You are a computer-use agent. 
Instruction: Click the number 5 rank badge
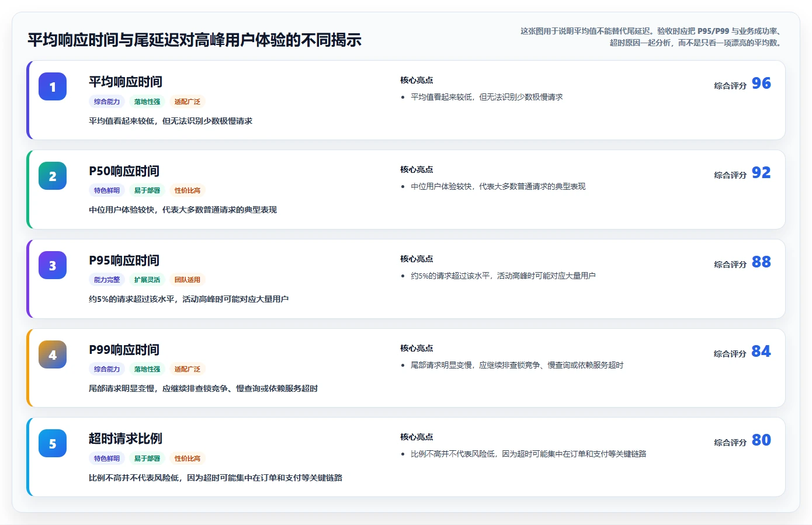53,444
